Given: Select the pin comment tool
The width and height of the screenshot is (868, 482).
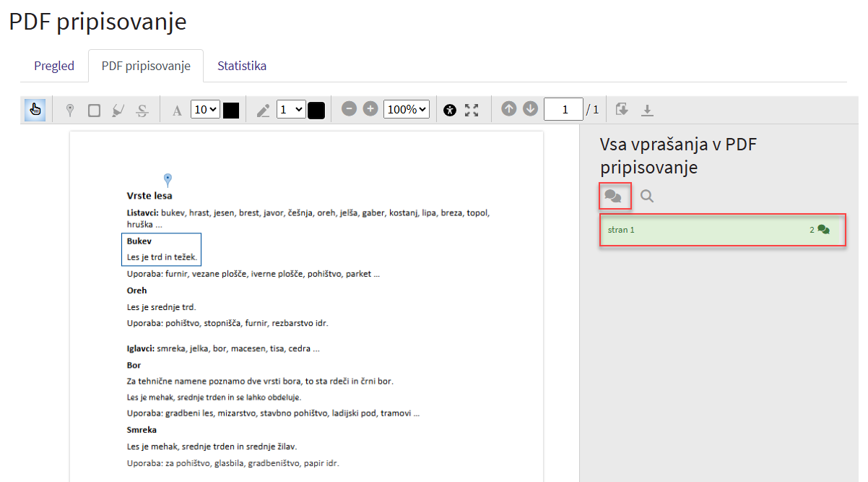Looking at the screenshot, I should tap(70, 110).
